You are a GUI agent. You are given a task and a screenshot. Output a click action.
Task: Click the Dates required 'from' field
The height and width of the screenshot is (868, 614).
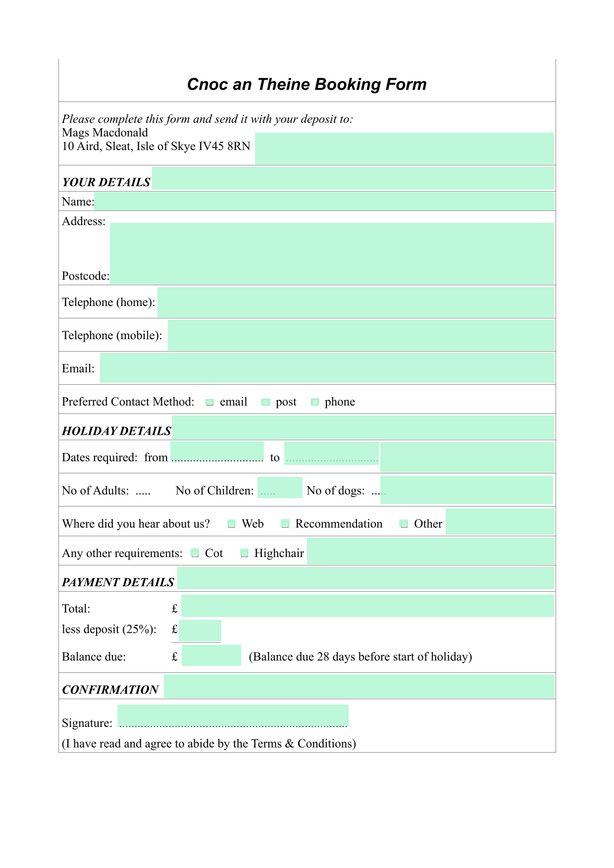tap(217, 453)
